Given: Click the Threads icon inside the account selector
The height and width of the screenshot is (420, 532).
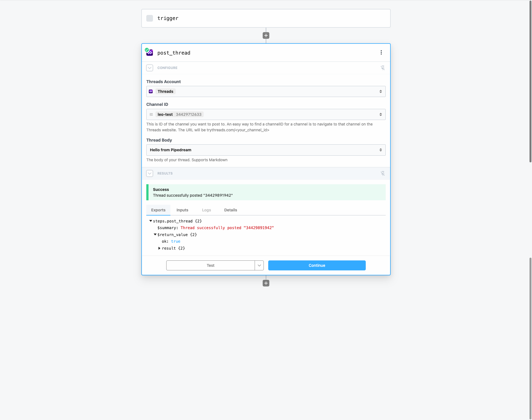Looking at the screenshot, I should tap(151, 91).
